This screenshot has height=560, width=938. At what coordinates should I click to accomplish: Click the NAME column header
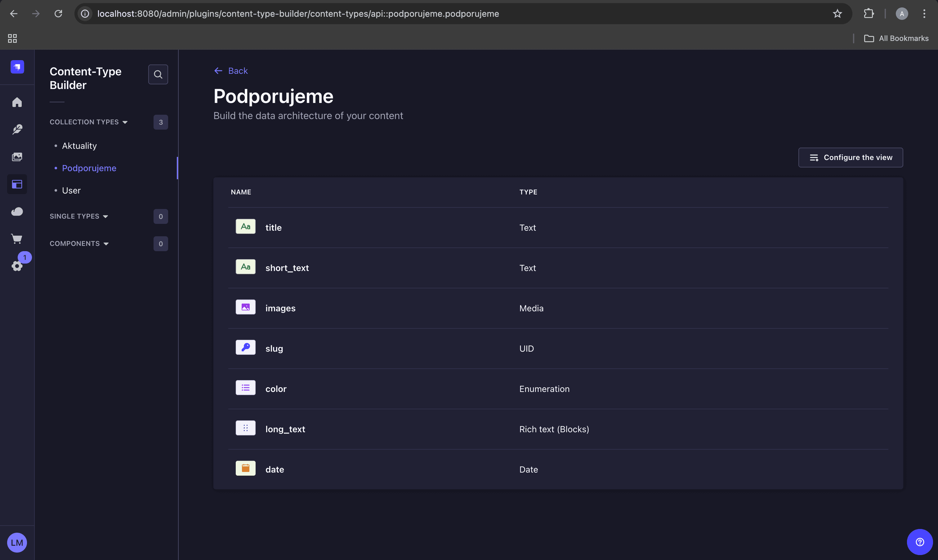click(241, 192)
